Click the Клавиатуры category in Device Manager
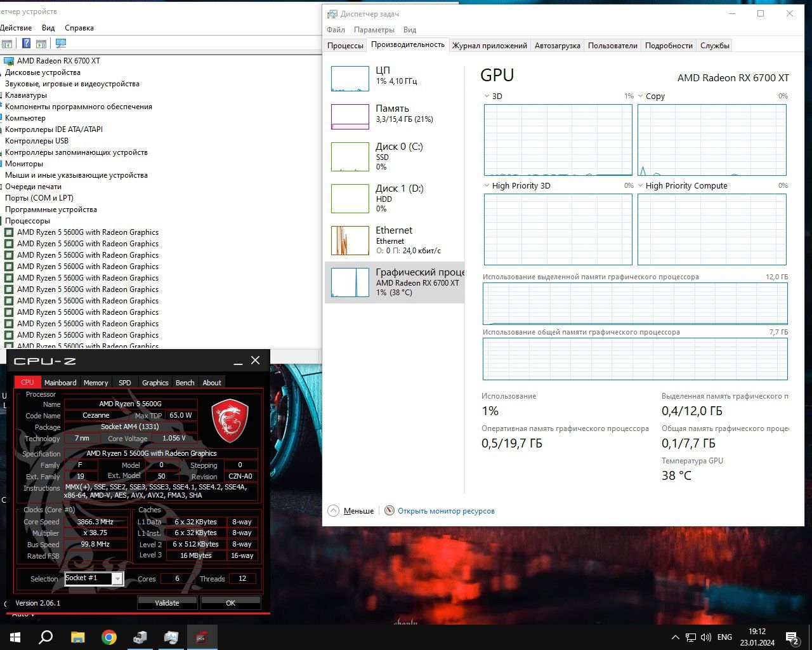This screenshot has width=812, height=650. tap(26, 95)
